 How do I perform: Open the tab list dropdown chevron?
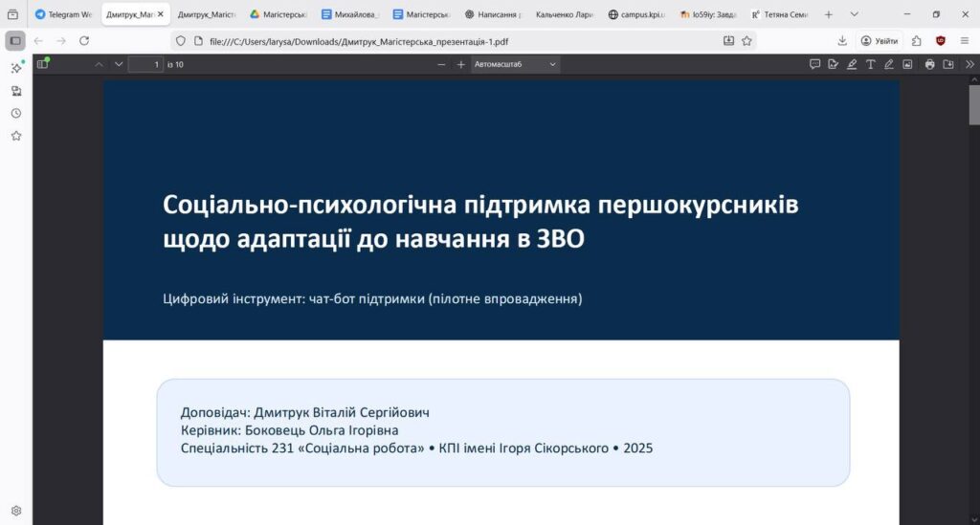click(x=854, y=14)
